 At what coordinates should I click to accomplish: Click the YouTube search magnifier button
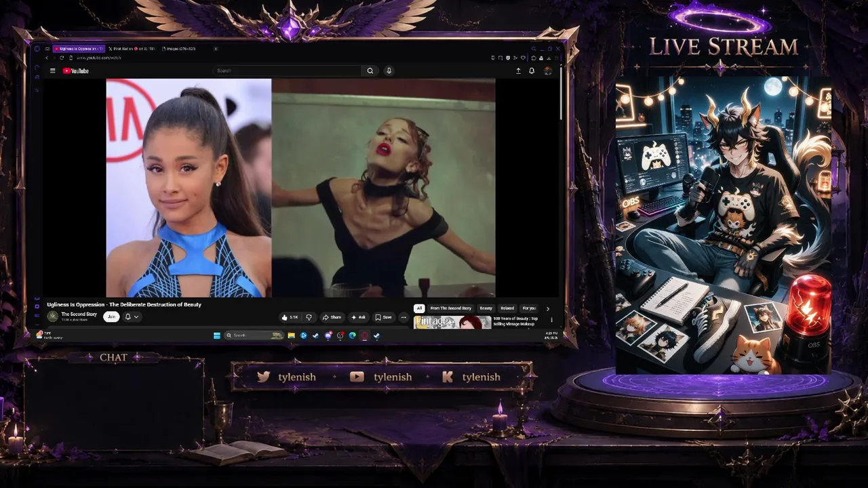pos(370,70)
